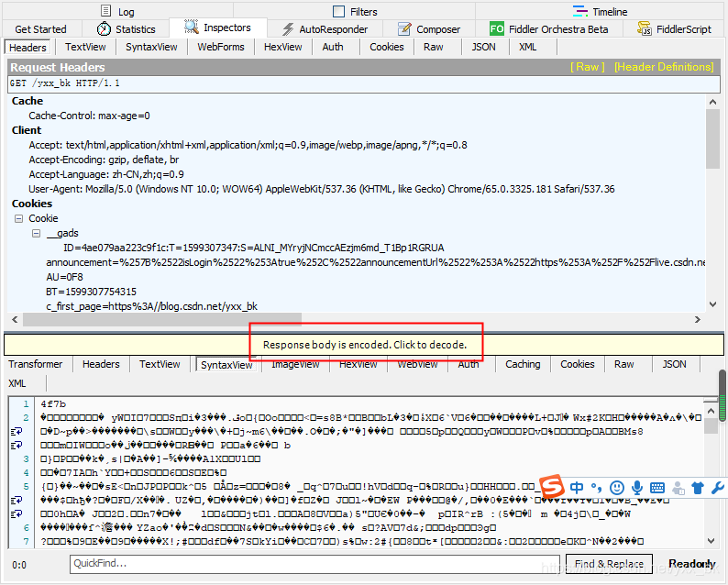Select request TextView inspector tab

pyautogui.click(x=85, y=47)
